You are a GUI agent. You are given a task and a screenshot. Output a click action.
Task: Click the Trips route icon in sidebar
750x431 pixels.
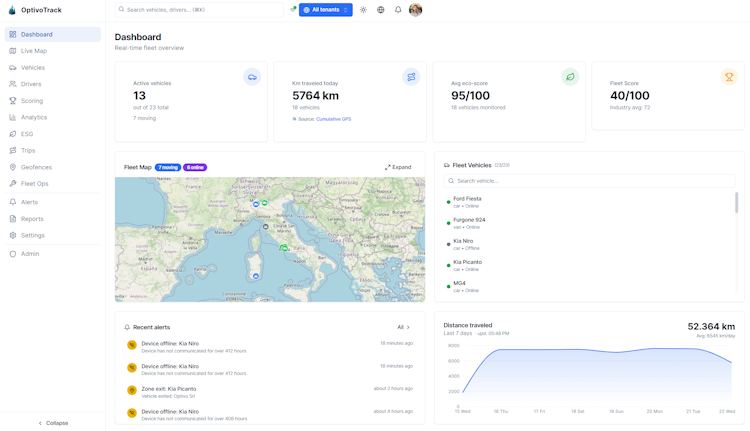13,150
